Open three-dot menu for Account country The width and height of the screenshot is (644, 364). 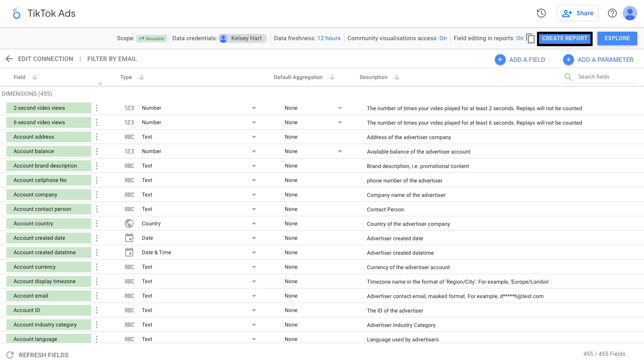97,224
